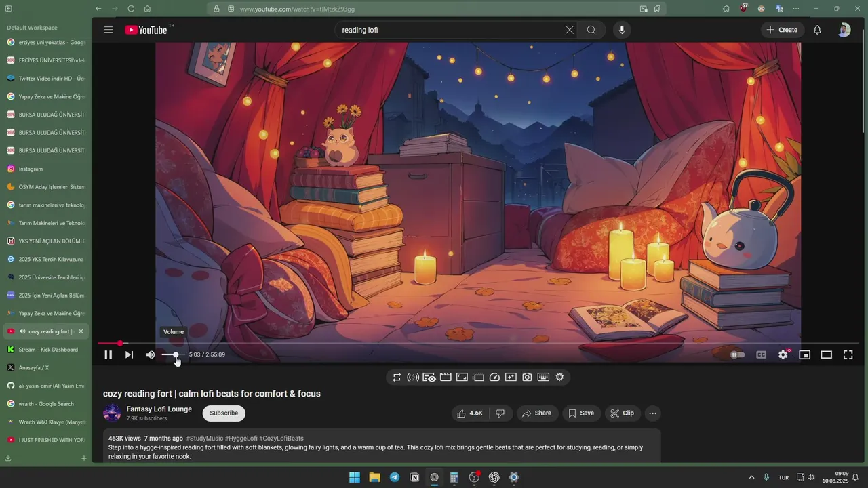
Task: Open the player settings gear
Action: point(783,354)
